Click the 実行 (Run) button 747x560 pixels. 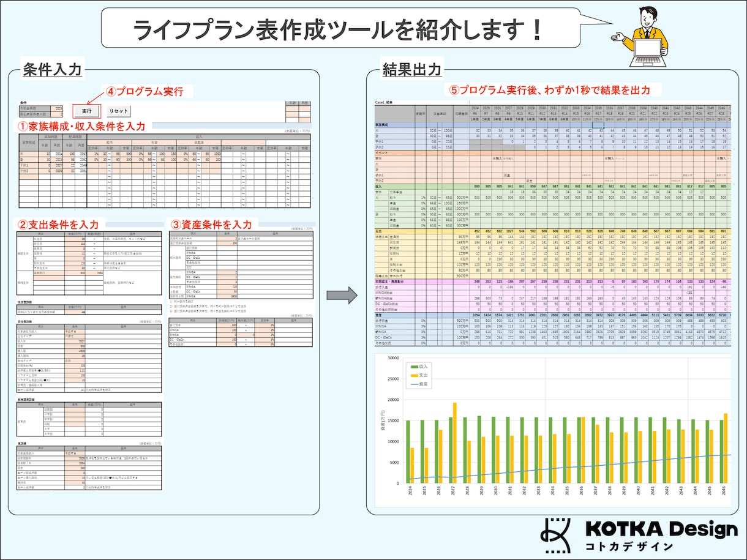click(86, 111)
